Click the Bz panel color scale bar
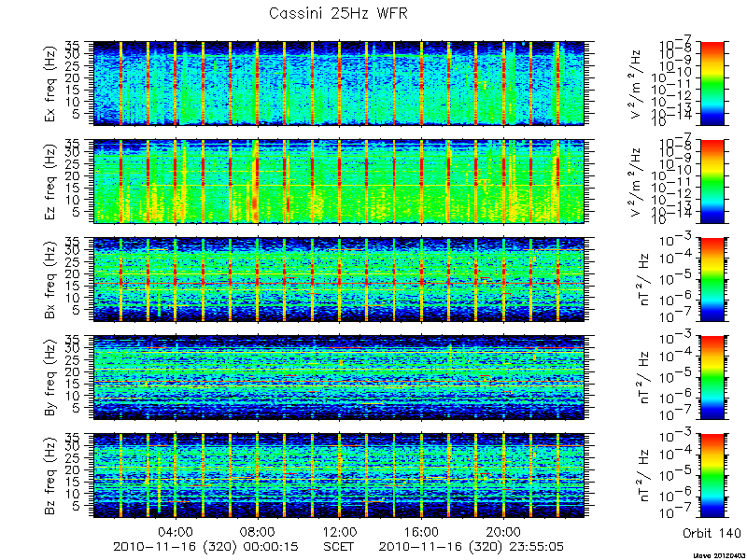Viewport: 747px width, 560px height. [712, 476]
